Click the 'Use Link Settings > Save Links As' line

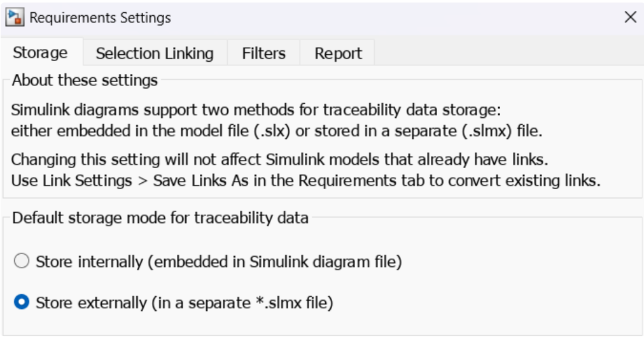pos(305,180)
